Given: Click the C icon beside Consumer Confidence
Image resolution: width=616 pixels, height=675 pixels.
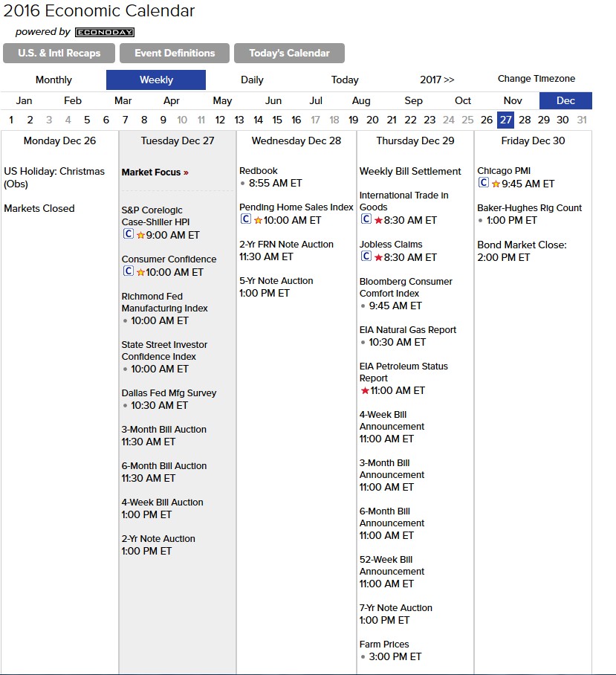Looking at the screenshot, I should 129,271.
